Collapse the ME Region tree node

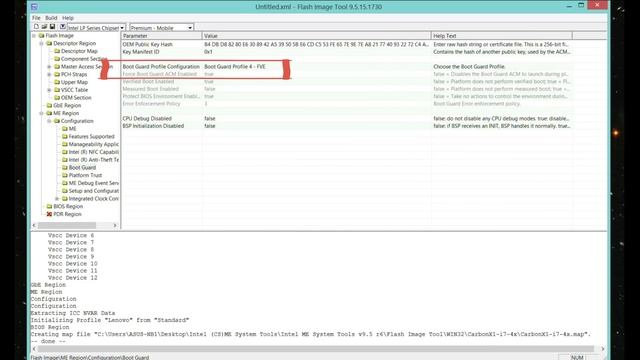[42, 113]
